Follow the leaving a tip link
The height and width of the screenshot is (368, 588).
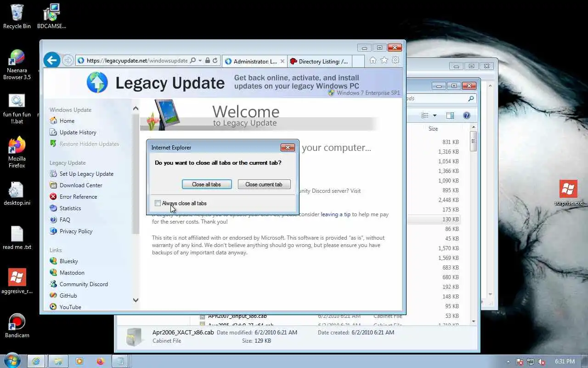tap(335, 214)
